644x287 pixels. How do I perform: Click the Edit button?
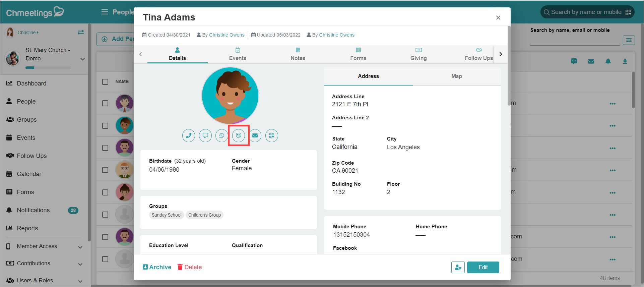(483, 268)
